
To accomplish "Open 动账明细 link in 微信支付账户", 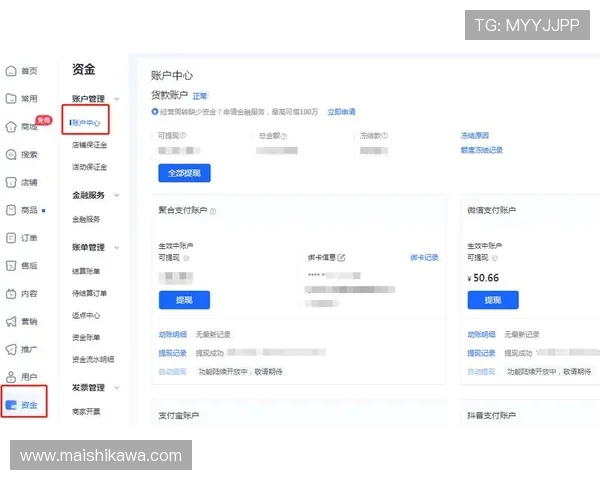I will (481, 335).
